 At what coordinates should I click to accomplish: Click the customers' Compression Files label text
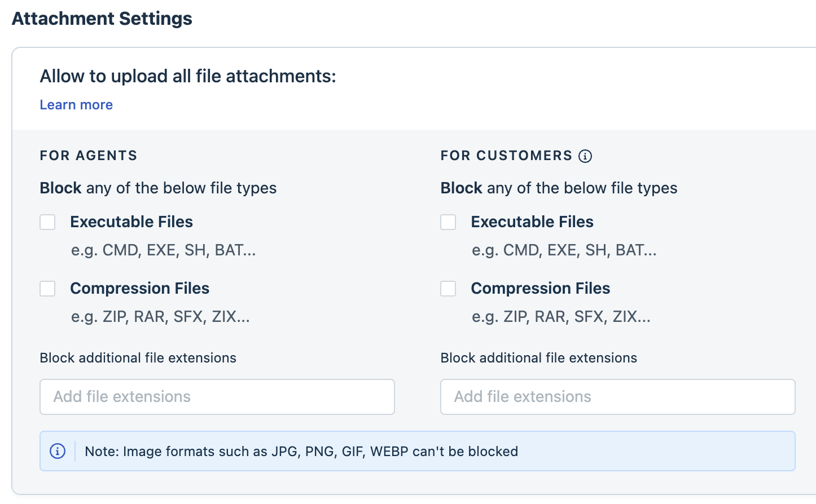pyautogui.click(x=541, y=289)
